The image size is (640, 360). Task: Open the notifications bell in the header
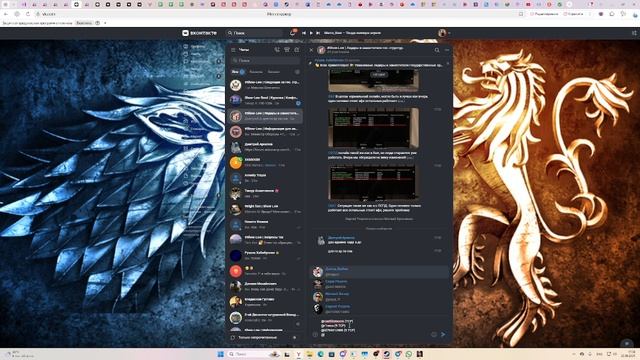point(292,33)
